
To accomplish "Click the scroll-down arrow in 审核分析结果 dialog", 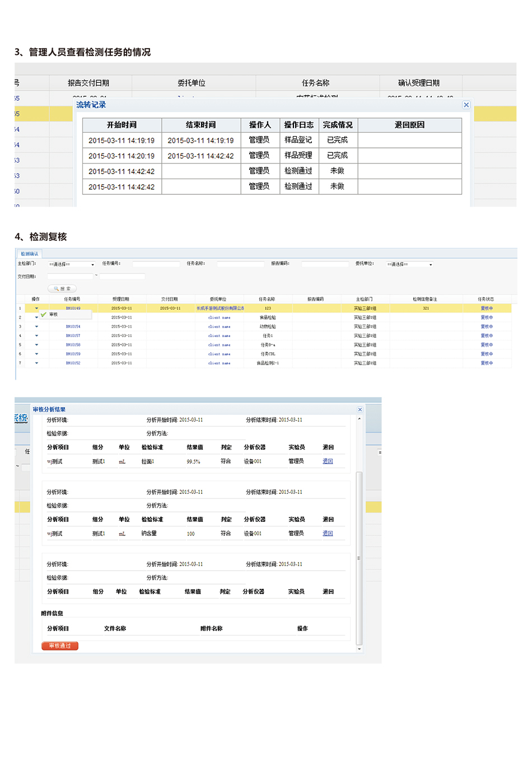I will click(359, 648).
